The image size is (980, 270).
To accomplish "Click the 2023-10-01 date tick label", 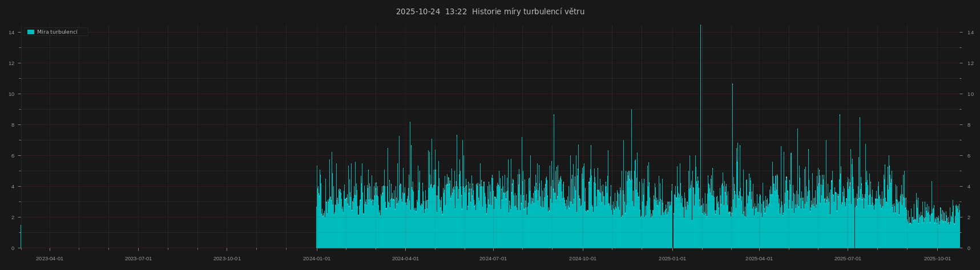I will [227, 259].
